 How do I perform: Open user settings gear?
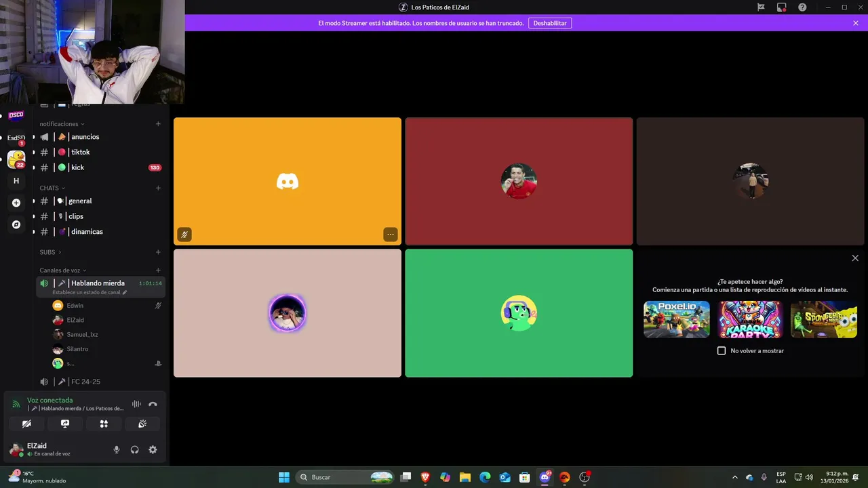click(x=153, y=449)
